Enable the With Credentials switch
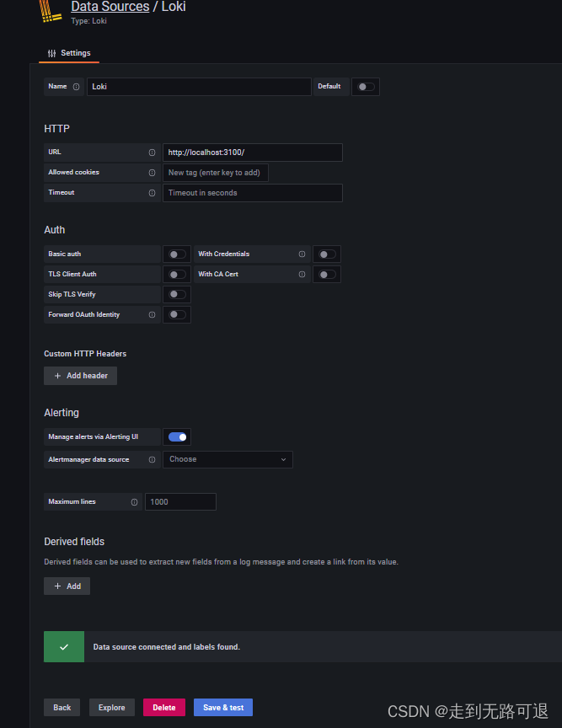 tap(327, 254)
